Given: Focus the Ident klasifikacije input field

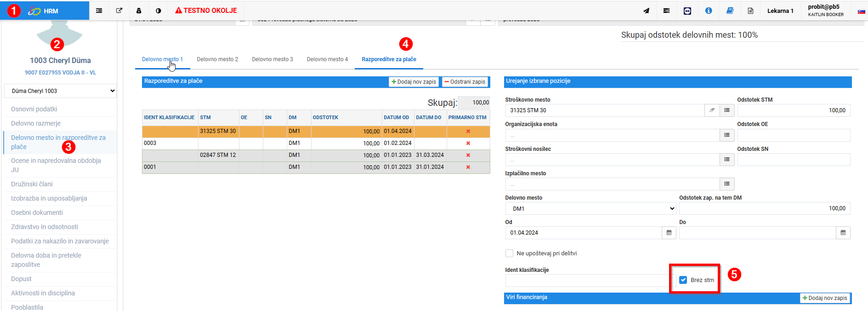Looking at the screenshot, I should click(x=590, y=281).
